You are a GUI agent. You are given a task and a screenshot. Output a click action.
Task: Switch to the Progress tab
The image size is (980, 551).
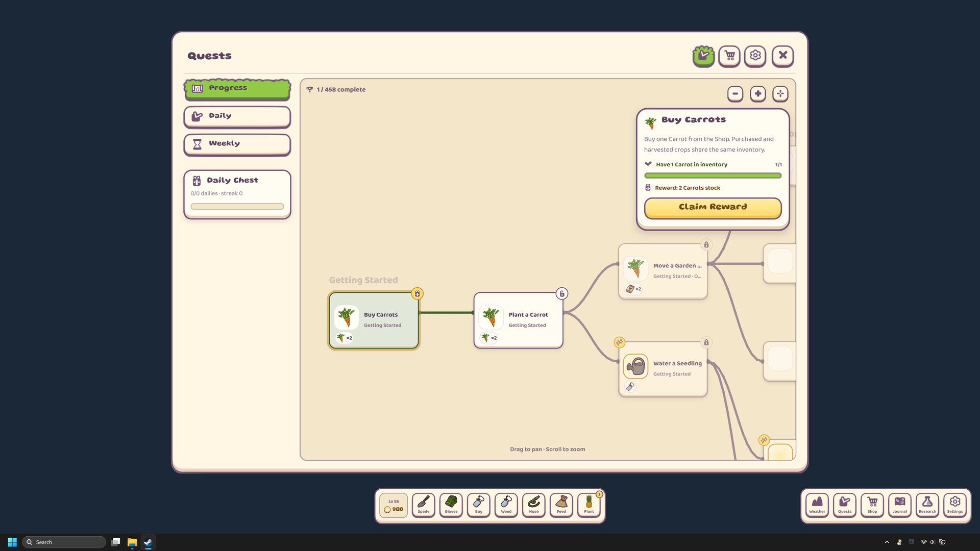click(x=237, y=89)
